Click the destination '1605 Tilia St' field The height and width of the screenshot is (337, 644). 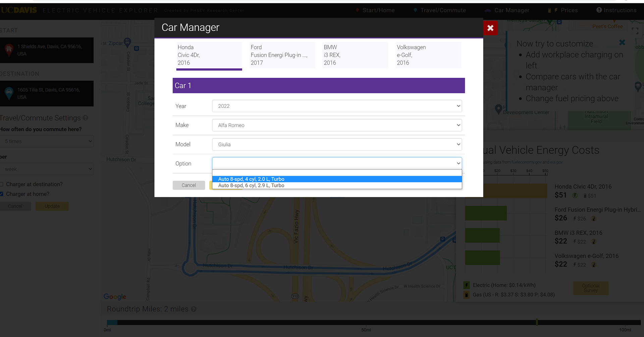point(47,93)
